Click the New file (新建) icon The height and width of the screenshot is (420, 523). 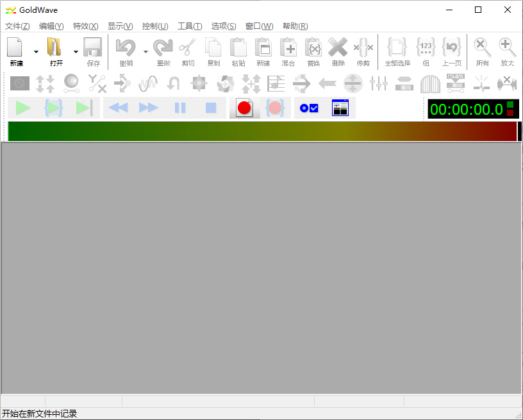pyautogui.click(x=15, y=48)
